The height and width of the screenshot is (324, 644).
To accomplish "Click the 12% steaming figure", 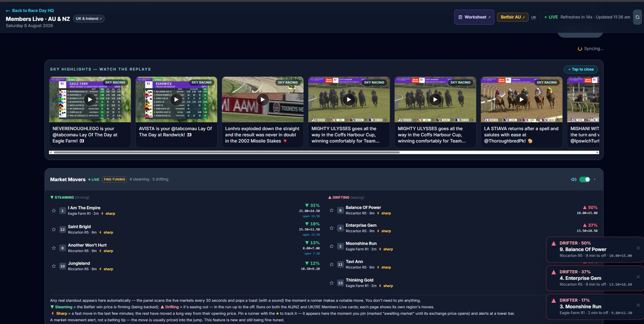I will [x=312, y=263].
